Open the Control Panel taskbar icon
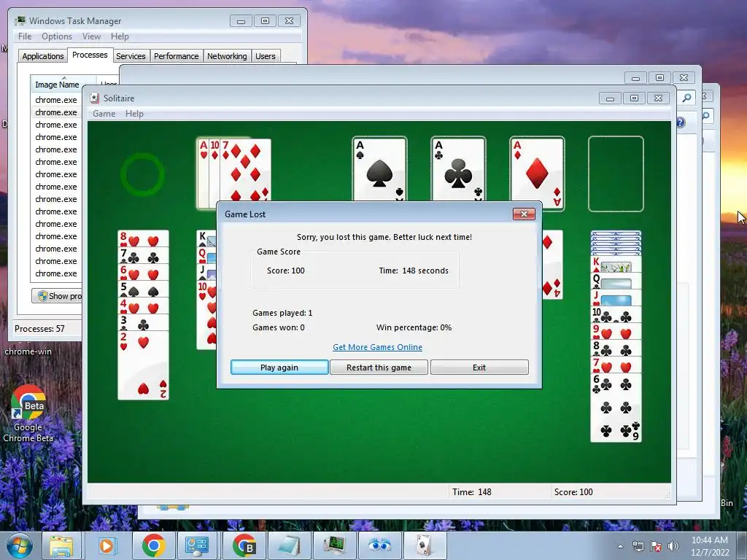Viewport: 747px width, 560px height. pyautogui.click(x=197, y=545)
